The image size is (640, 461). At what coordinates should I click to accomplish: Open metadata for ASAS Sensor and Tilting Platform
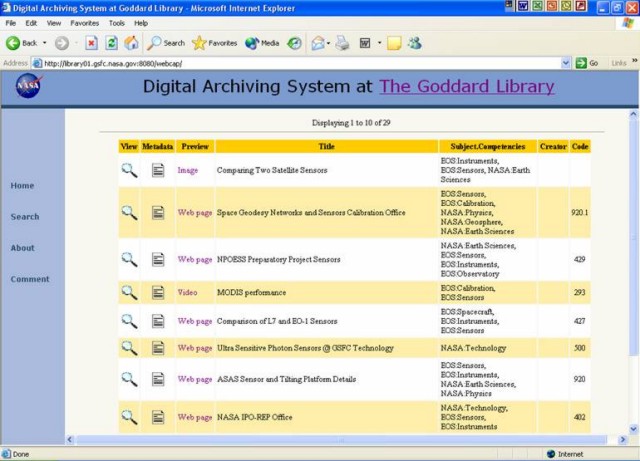[x=158, y=379]
